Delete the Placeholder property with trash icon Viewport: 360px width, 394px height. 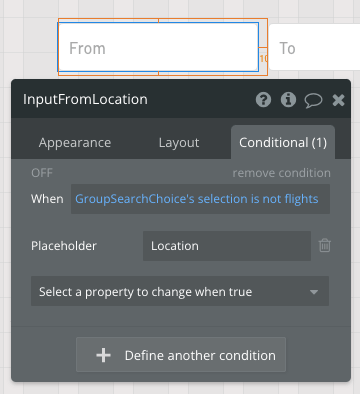click(325, 246)
